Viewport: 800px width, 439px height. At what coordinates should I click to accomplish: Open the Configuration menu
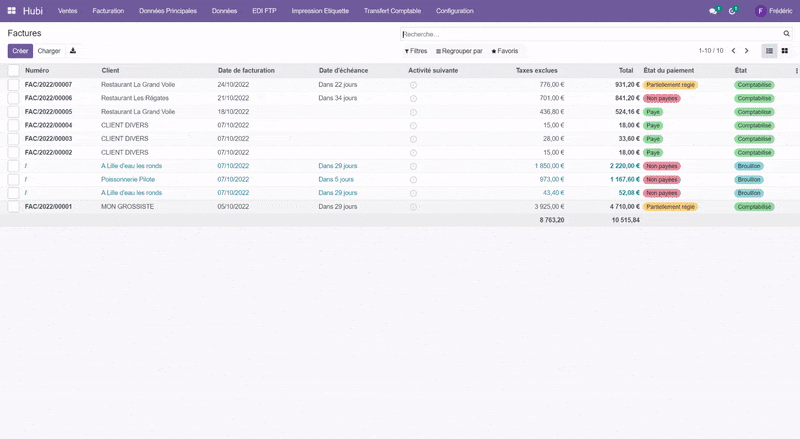pos(455,11)
